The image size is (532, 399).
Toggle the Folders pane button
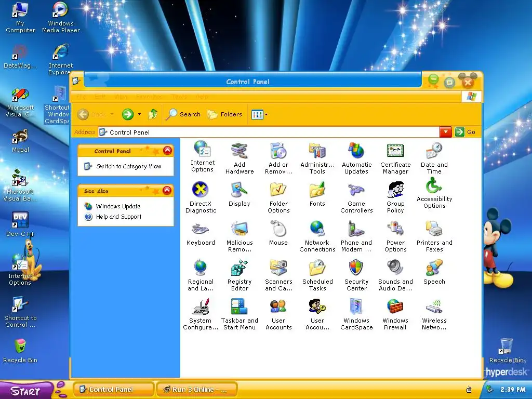pyautogui.click(x=224, y=114)
